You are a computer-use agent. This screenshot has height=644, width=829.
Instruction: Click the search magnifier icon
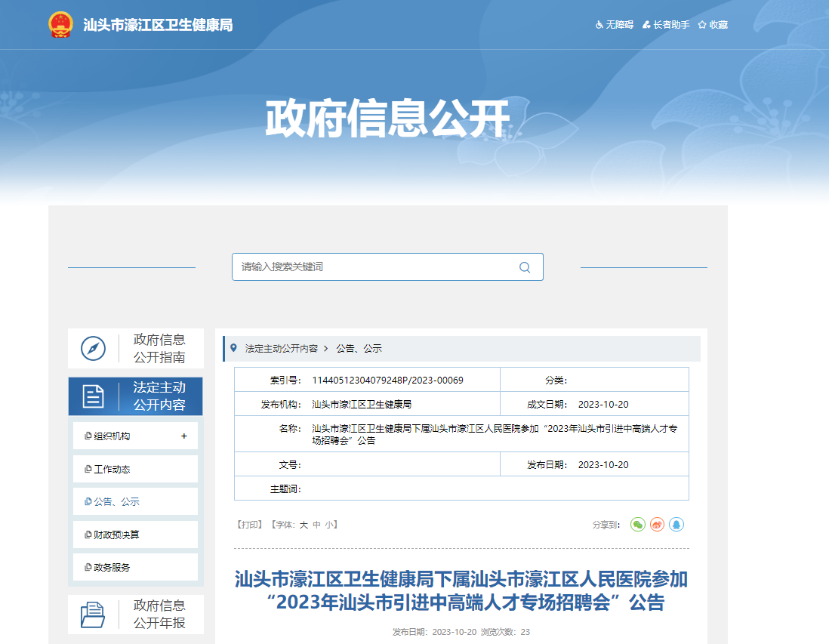(525, 267)
